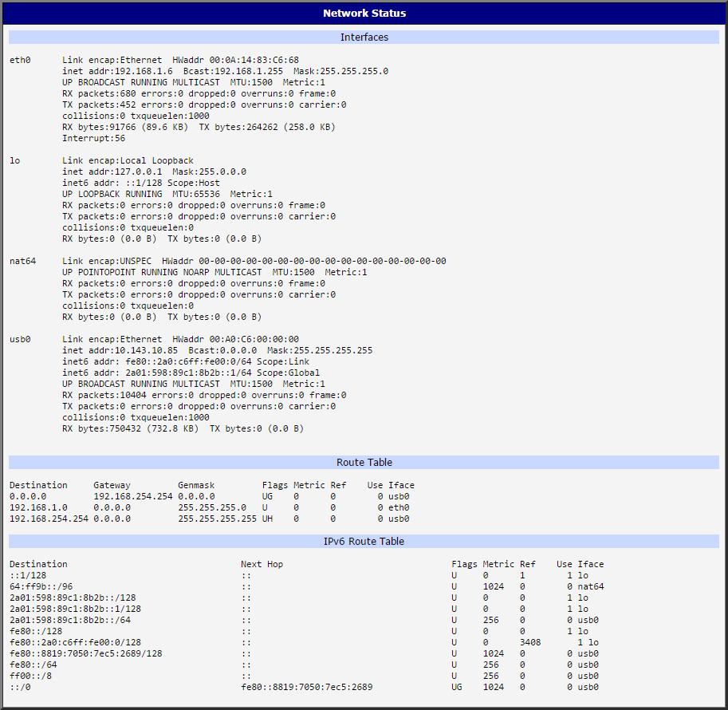This screenshot has height=710, width=728.
Task: Click the UH flag in route table
Action: [x=267, y=519]
